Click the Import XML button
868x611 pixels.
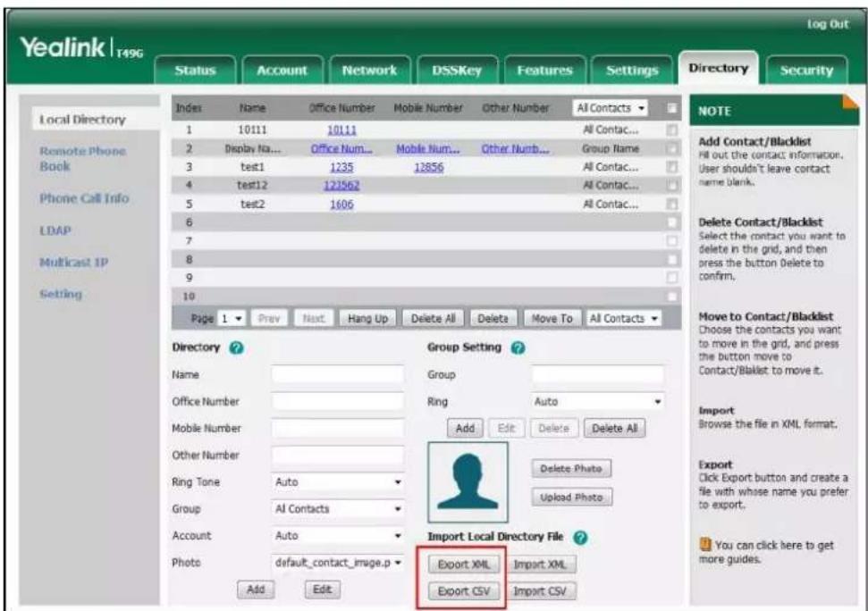[540, 564]
